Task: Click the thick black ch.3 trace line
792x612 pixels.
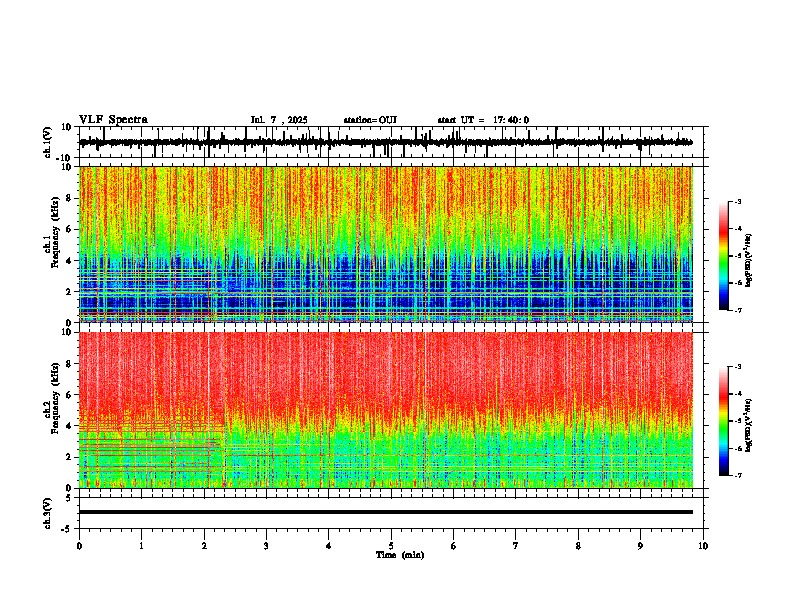Action: click(386, 512)
